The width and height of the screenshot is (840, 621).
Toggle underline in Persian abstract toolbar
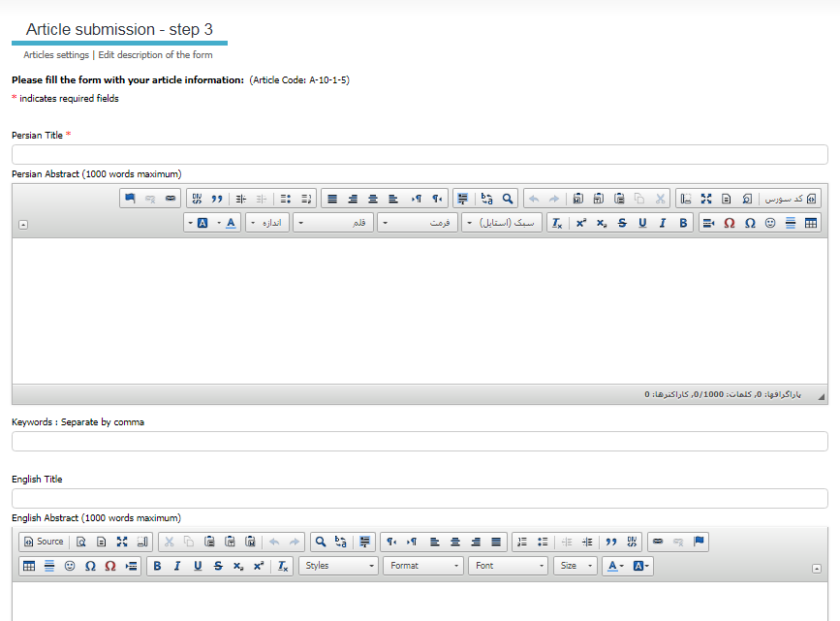click(642, 223)
